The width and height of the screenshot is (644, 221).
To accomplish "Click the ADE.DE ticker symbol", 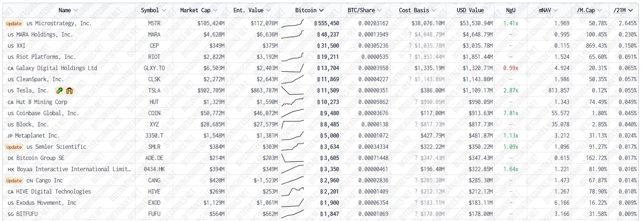I will (154, 158).
